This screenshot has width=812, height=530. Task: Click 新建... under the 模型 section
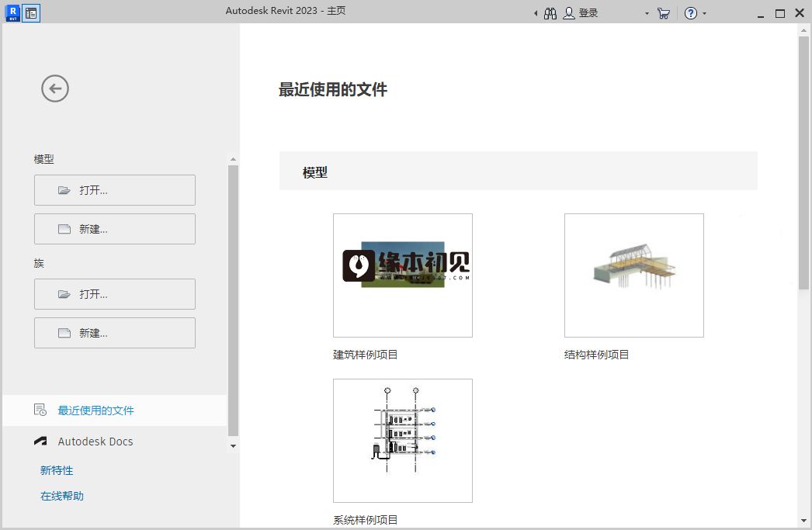click(115, 229)
